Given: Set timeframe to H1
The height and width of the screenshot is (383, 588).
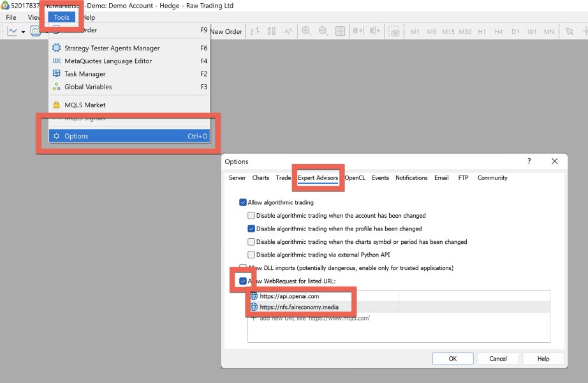Looking at the screenshot, I should tap(482, 31).
